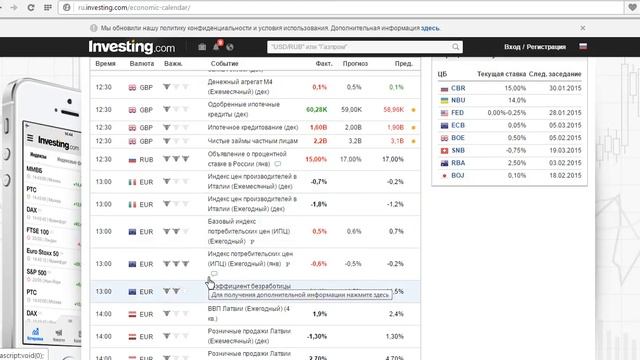Click the 'Время' column header
640x360 pixels.
point(105,64)
